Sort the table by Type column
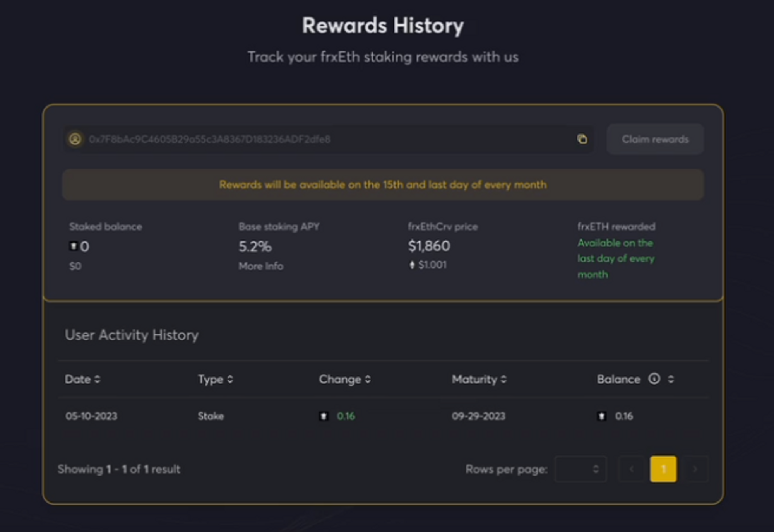 pyautogui.click(x=230, y=379)
